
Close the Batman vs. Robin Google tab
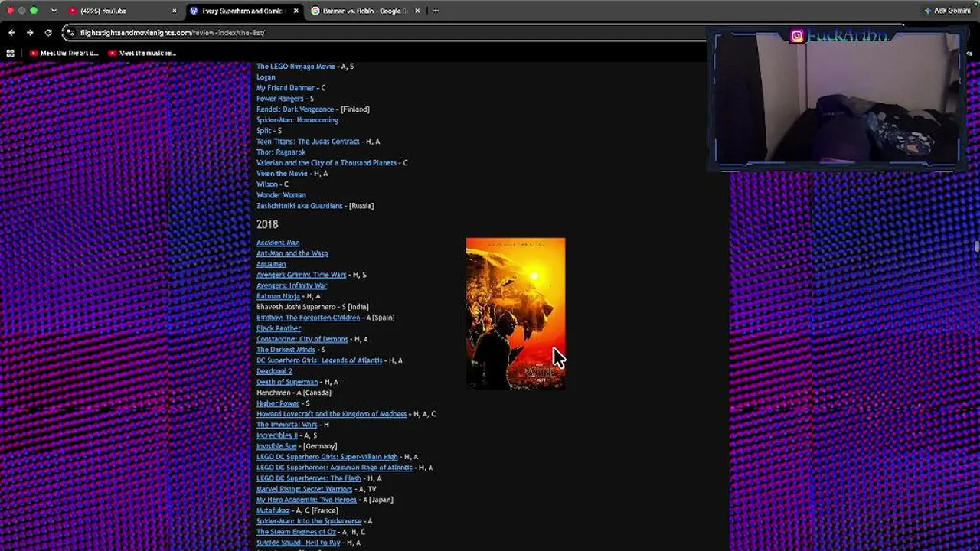[418, 11]
